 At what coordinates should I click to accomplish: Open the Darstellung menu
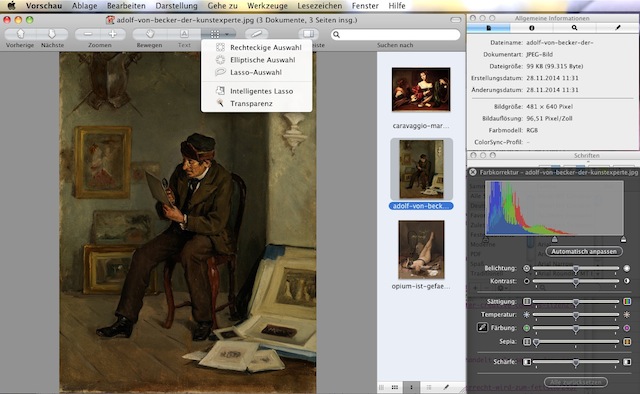tap(176, 6)
